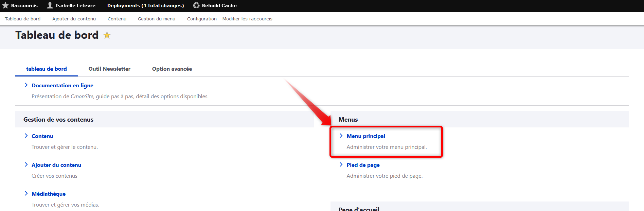Open the Menu principal link
This screenshot has height=211, width=644.
click(366, 136)
